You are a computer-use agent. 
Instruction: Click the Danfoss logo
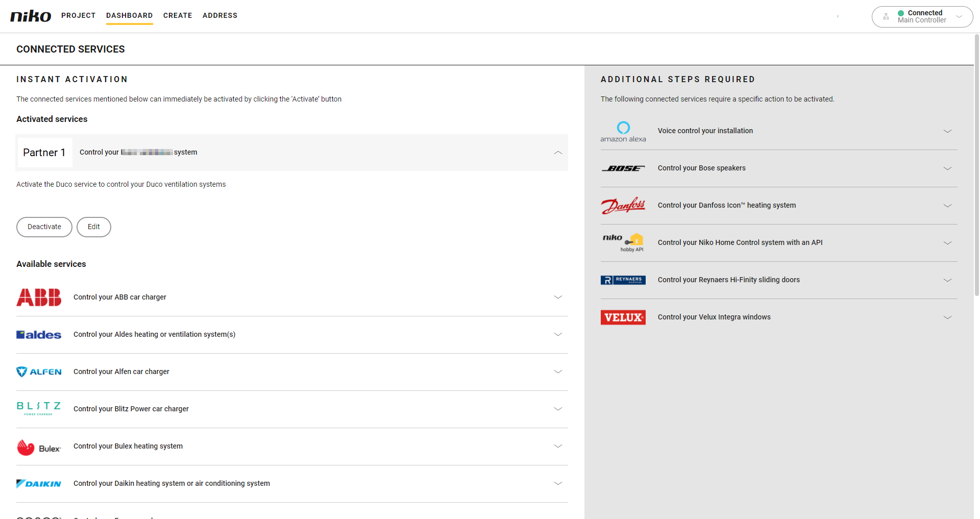(623, 206)
